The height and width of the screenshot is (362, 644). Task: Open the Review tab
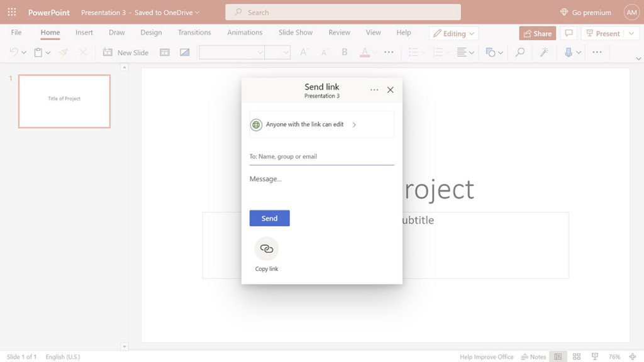(x=339, y=33)
